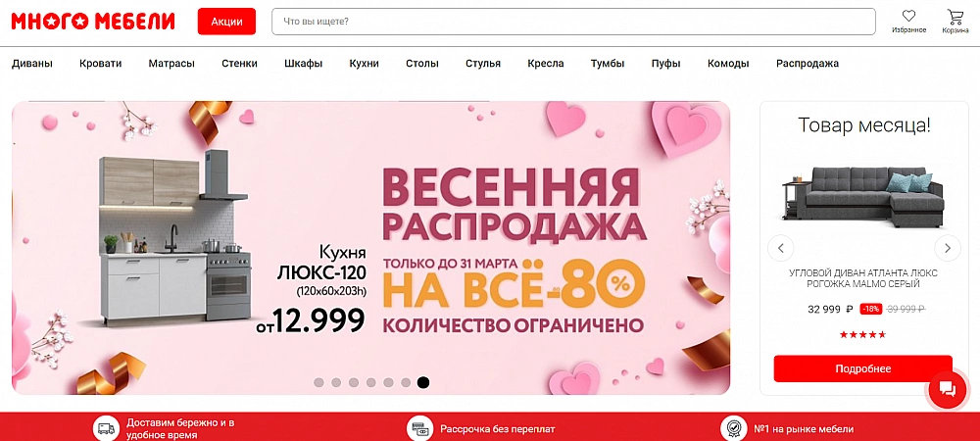This screenshot has width=980, height=441.
Task: Click the five-star product rating
Action: pos(863,335)
